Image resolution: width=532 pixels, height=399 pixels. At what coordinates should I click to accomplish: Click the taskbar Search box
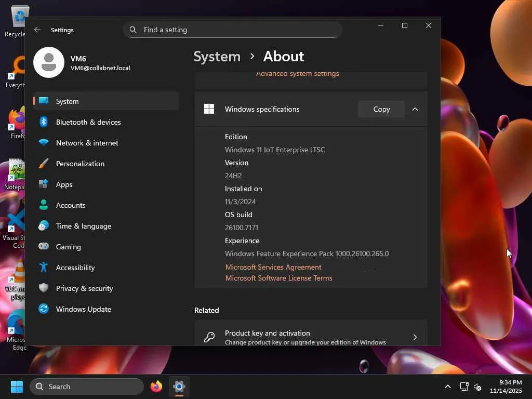tap(87, 387)
